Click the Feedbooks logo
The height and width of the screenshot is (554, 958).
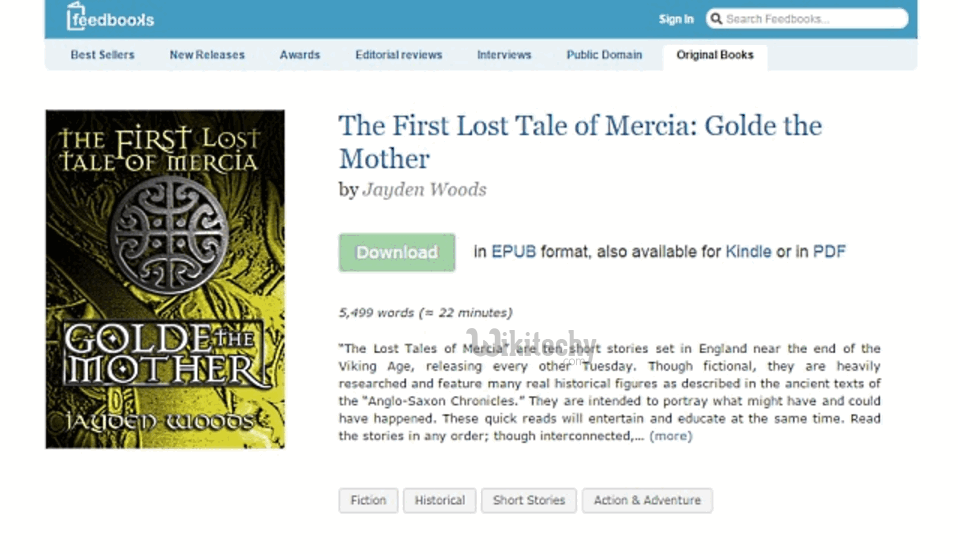click(x=110, y=16)
